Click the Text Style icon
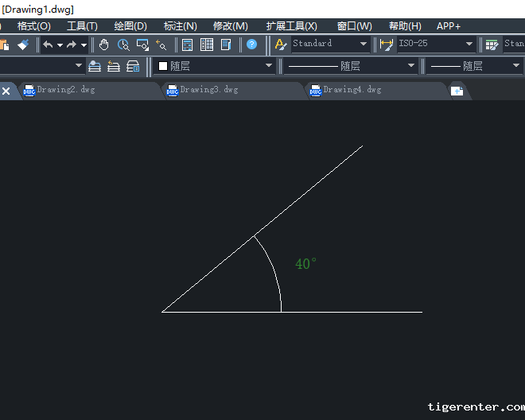Image resolution: width=525 pixels, height=420 pixels. 281,45
